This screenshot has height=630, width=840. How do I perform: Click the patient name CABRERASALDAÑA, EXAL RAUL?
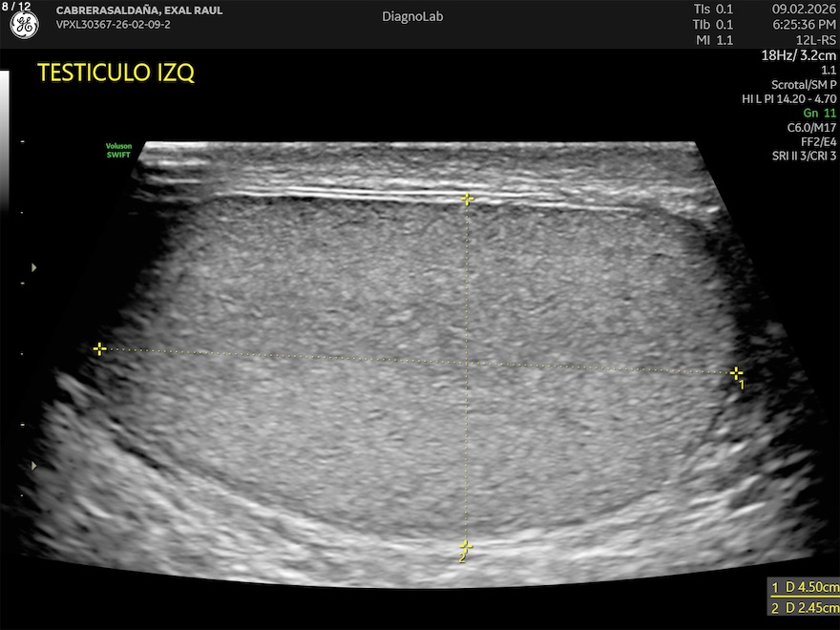tap(139, 10)
